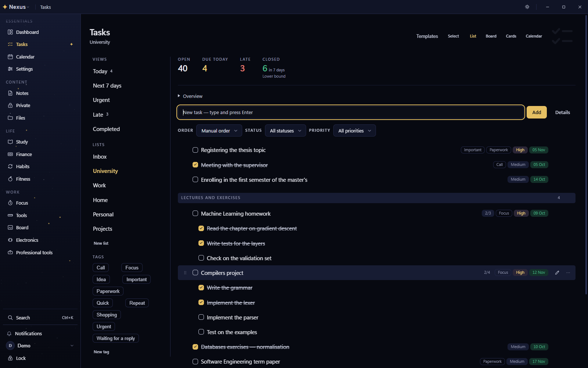This screenshot has height=368, width=588.
Task: Edit Compilers project with pencil icon
Action: pos(557,273)
